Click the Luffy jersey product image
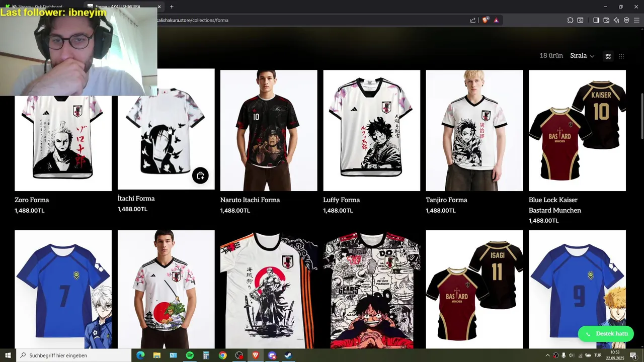The height and width of the screenshot is (362, 644). coord(372,130)
